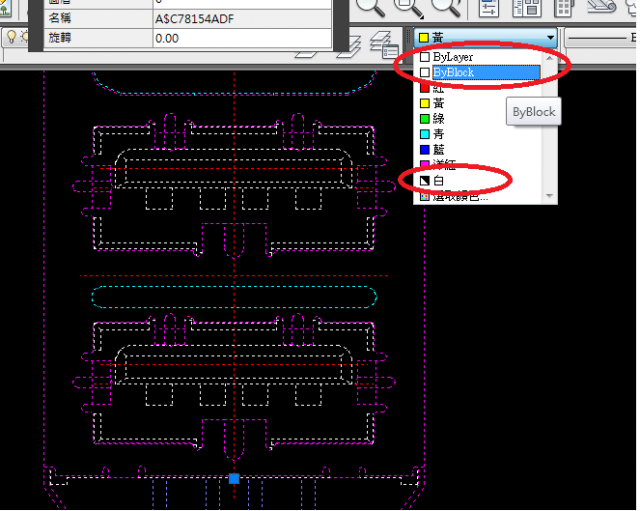Image resolution: width=640 pixels, height=511 pixels.
Task: Click the yellow swatch in the color dropdown header
Action: pos(424,38)
